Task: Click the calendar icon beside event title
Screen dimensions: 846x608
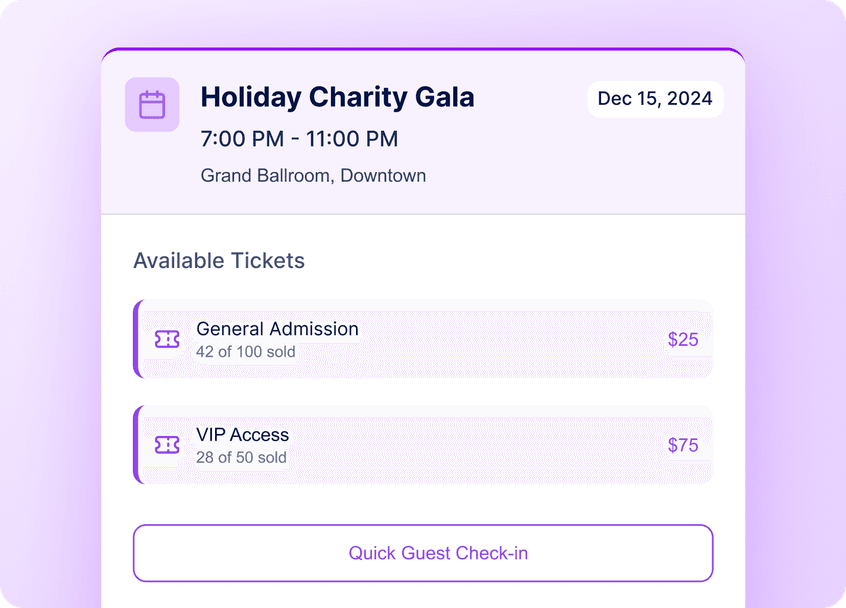Action: pos(152,105)
